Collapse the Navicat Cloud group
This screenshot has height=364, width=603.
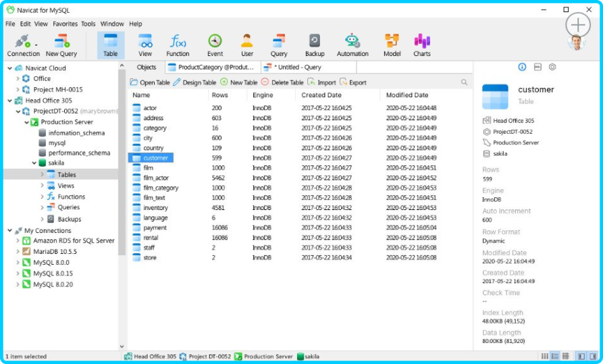(9, 68)
